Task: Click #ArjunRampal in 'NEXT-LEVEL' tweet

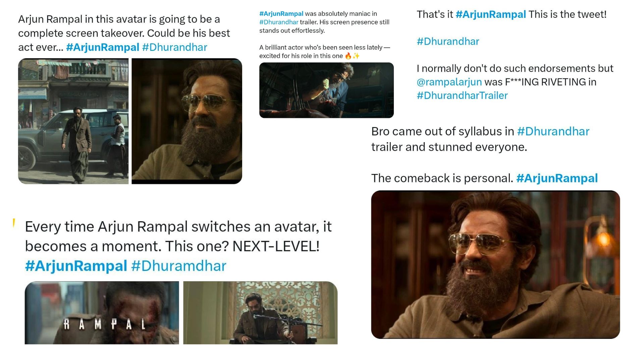Action: tap(76, 266)
